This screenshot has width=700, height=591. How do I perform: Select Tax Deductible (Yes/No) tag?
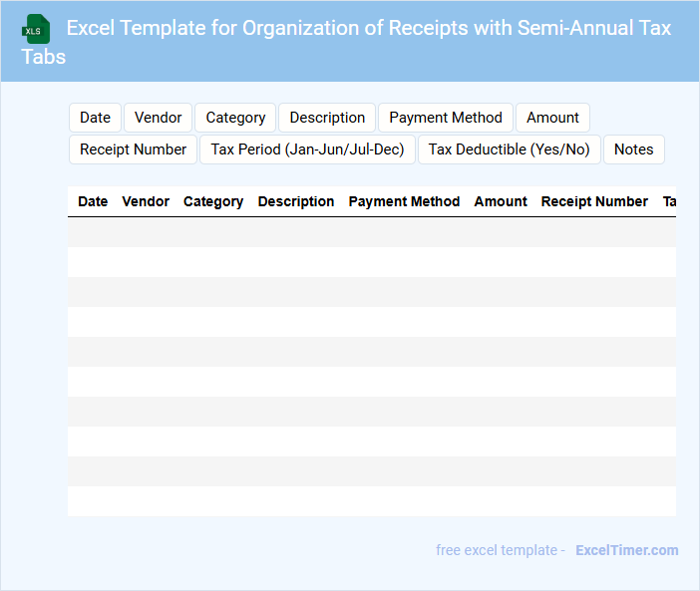click(x=509, y=149)
